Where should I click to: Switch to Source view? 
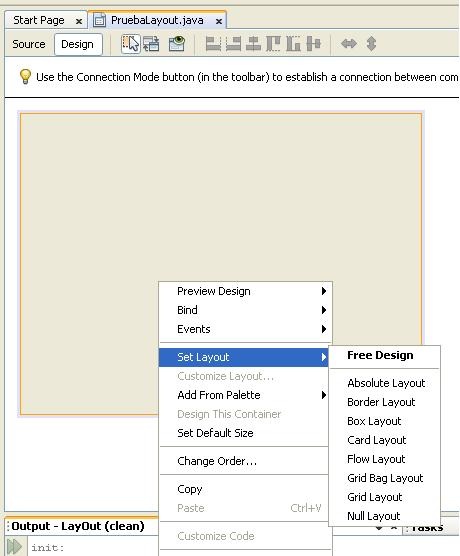coord(29,44)
